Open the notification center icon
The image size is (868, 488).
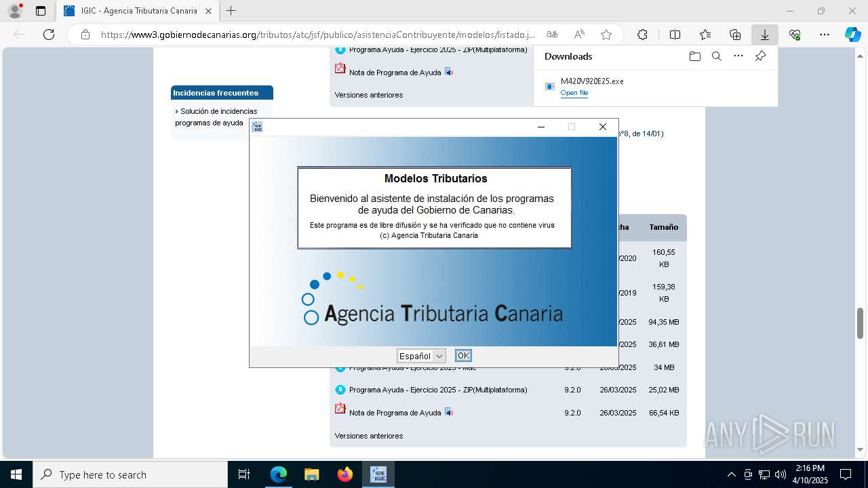pos(846,474)
